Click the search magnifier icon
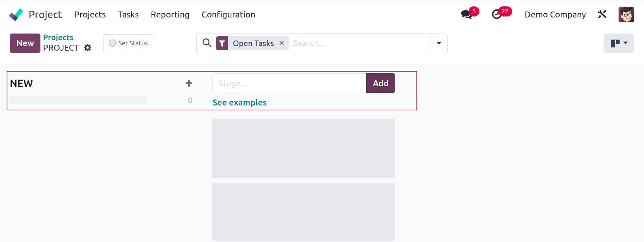This screenshot has height=242, width=644. click(x=207, y=43)
